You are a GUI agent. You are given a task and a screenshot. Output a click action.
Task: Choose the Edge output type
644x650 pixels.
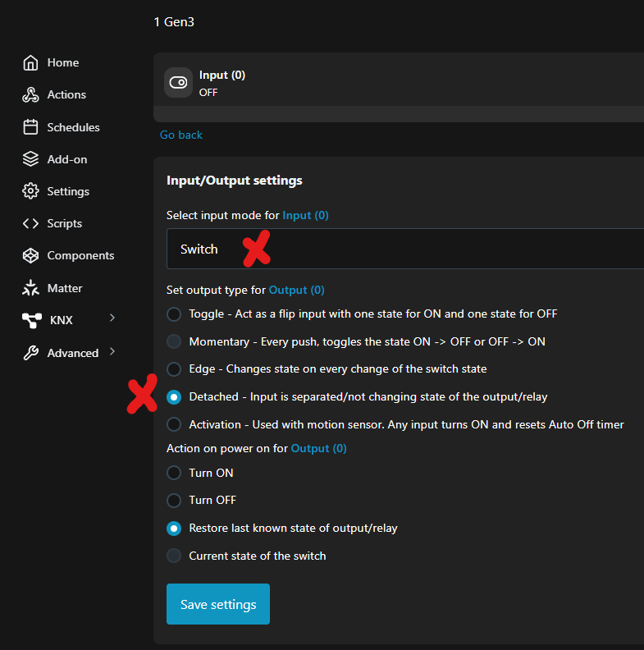coord(174,369)
